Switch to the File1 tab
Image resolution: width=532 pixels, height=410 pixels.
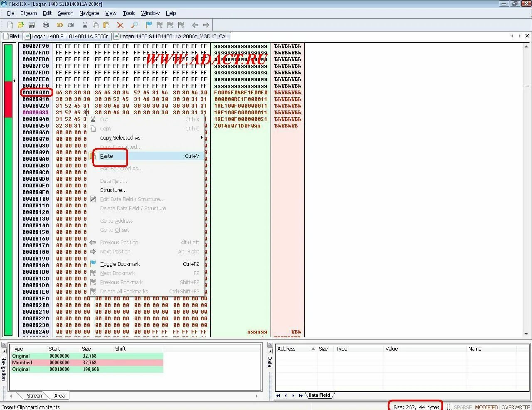pos(12,36)
